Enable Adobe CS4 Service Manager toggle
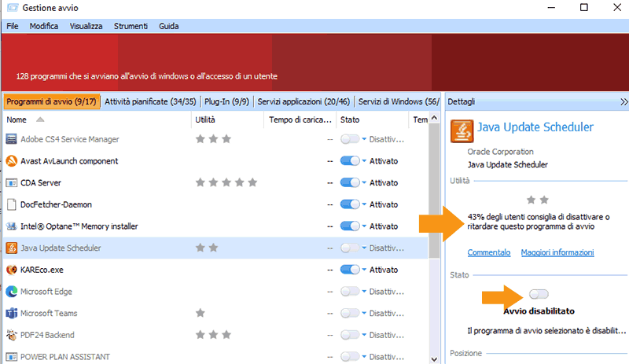The width and height of the screenshot is (629, 364). click(x=349, y=139)
